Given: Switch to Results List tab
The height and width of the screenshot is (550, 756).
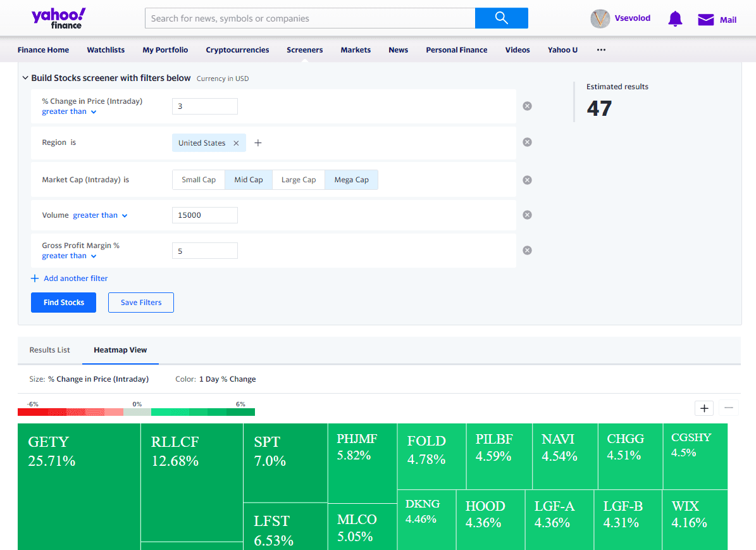Looking at the screenshot, I should point(49,350).
